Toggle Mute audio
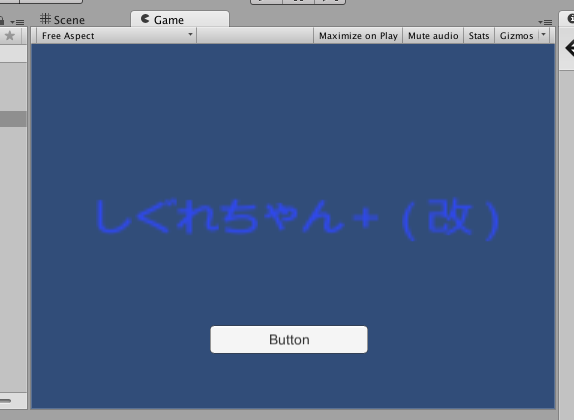 [433, 36]
